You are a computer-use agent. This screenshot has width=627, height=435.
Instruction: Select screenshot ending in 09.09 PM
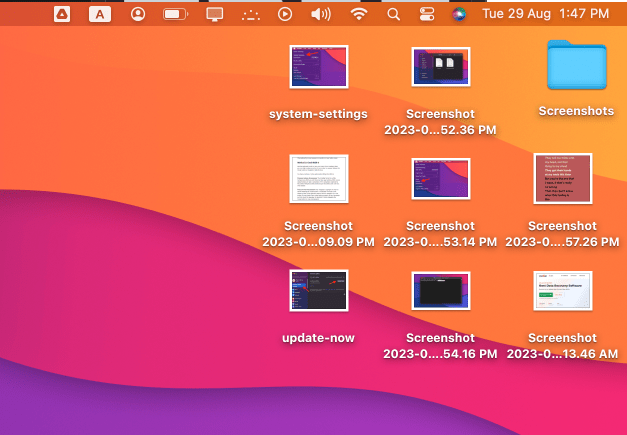click(318, 179)
